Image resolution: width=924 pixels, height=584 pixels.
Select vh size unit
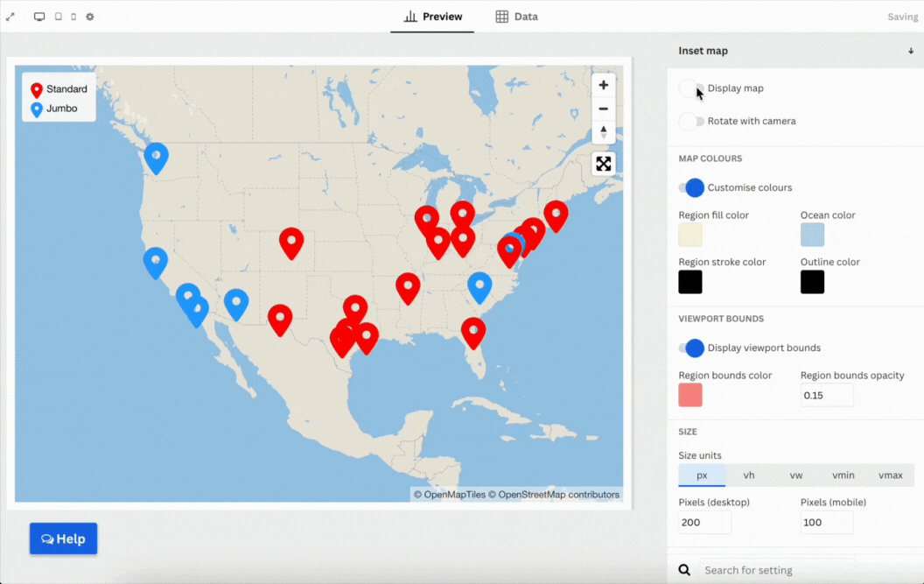coord(749,475)
